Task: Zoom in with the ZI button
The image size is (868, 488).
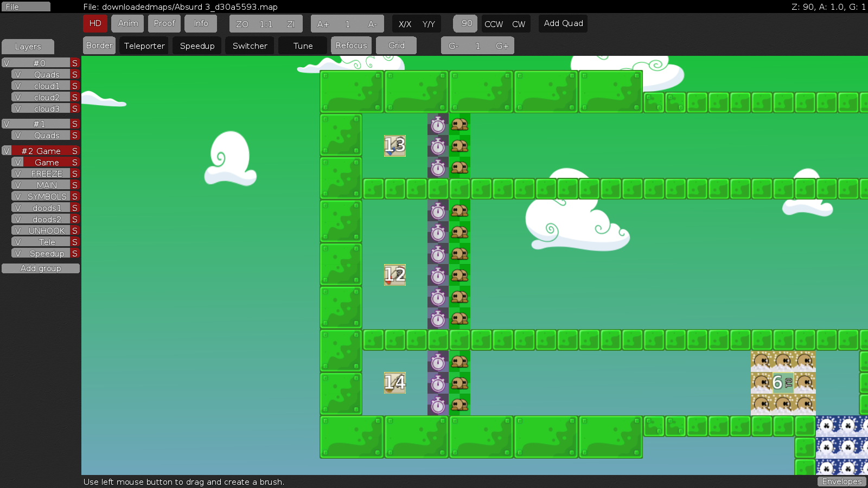Action: point(291,24)
